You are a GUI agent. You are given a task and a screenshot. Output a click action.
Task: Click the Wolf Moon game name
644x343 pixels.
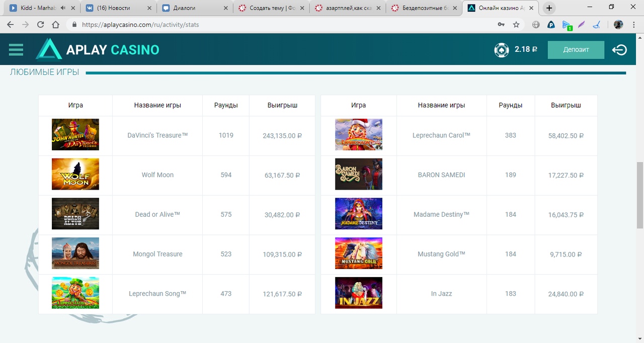[x=157, y=175]
